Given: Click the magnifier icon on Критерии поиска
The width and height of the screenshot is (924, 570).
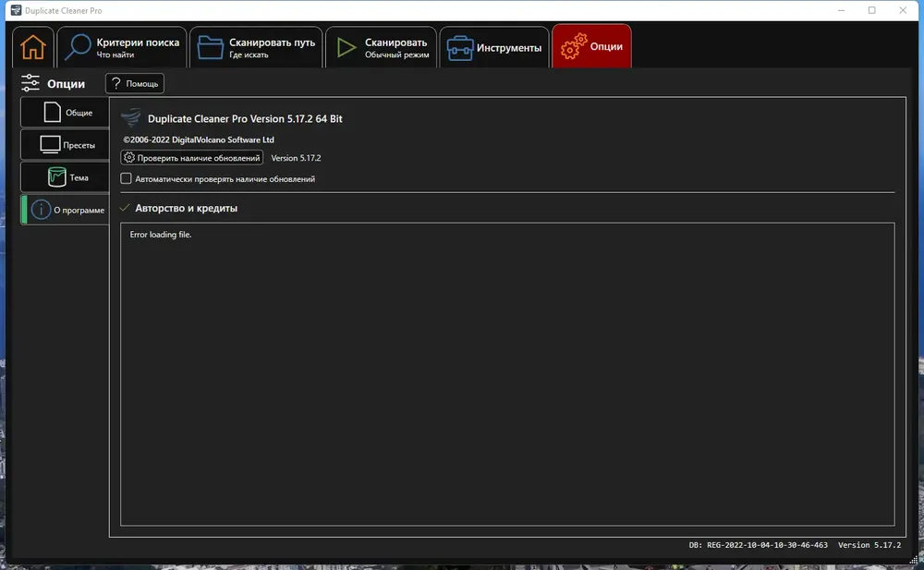Looking at the screenshot, I should [x=78, y=46].
